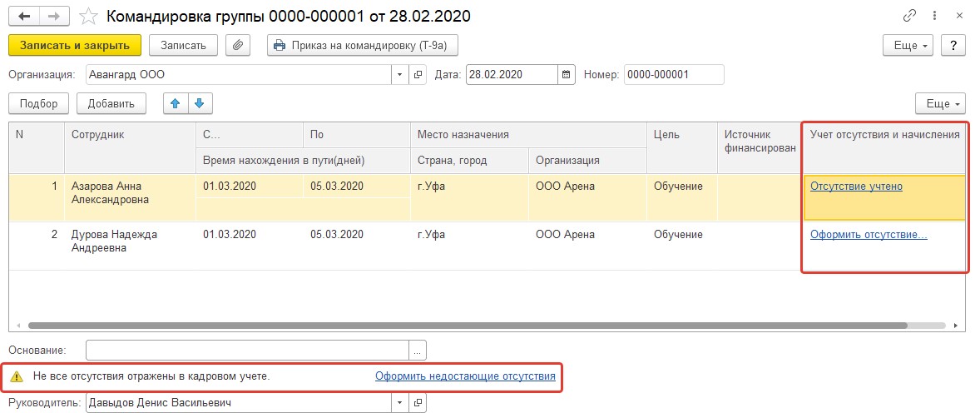Click Оформить недостающие отсутствия link
Viewport: 980px width, 413px height.
(465, 376)
